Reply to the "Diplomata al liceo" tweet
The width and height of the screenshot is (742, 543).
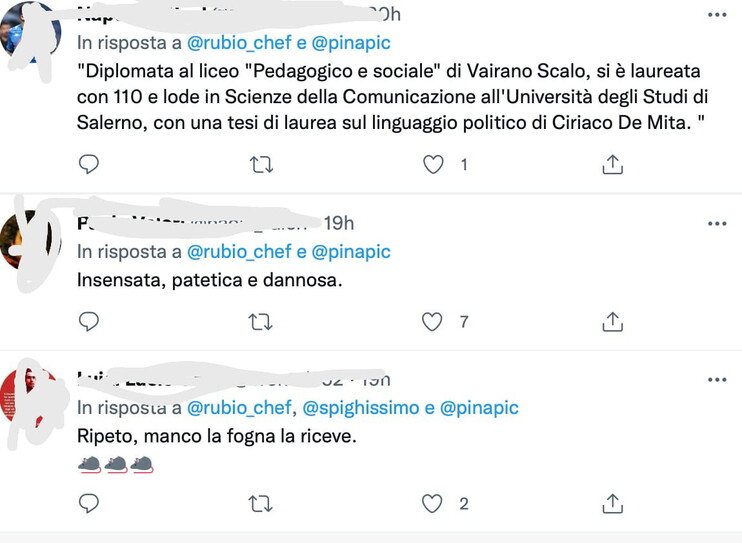tap(89, 164)
